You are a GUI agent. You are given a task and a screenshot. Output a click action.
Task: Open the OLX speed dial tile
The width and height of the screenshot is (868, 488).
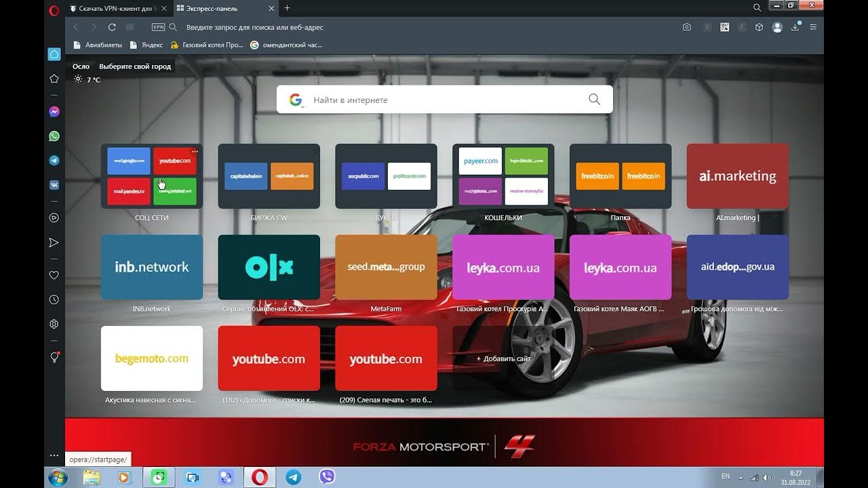pyautogui.click(x=269, y=267)
